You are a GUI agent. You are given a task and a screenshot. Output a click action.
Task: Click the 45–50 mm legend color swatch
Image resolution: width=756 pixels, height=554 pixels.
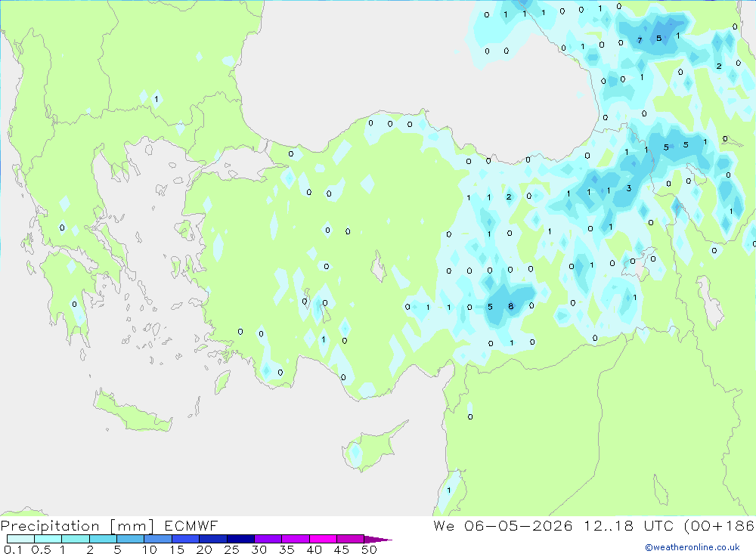pos(350,539)
